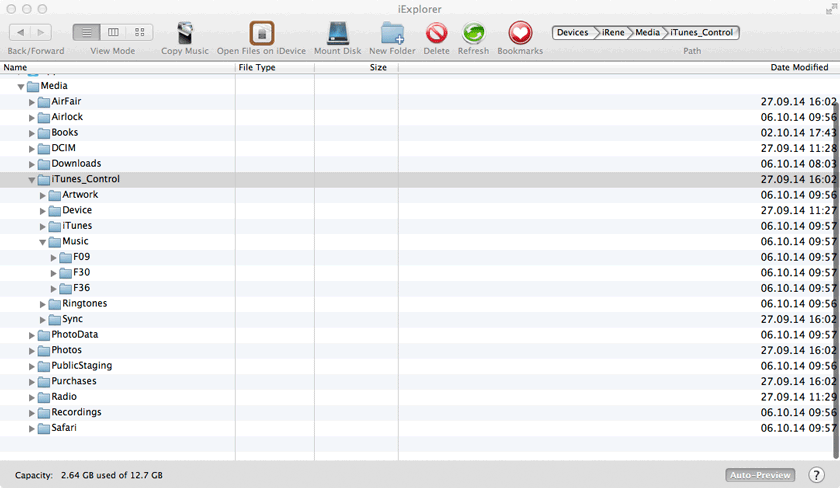Screen dimensions: 840x488
Task: Open Bookmarks heart icon
Action: (x=520, y=33)
